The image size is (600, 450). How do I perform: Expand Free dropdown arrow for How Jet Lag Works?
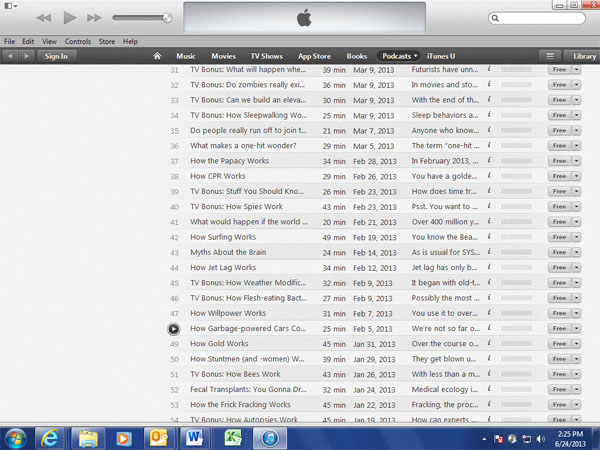tap(576, 267)
